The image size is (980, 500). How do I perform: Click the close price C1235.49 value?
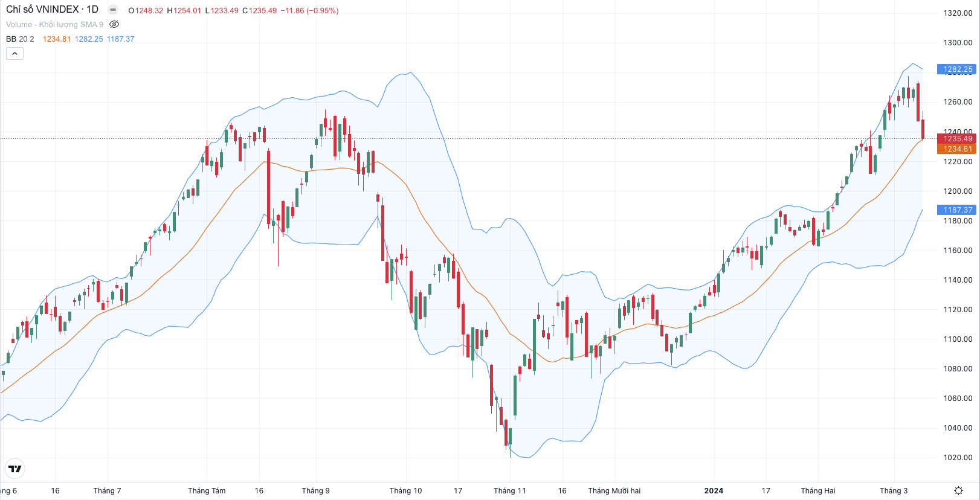[x=259, y=11]
